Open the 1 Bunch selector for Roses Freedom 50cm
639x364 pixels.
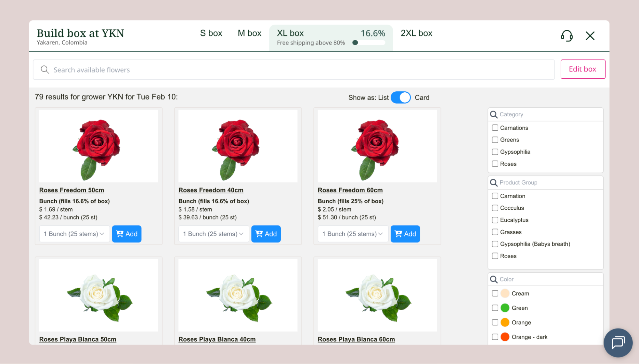[x=74, y=234]
